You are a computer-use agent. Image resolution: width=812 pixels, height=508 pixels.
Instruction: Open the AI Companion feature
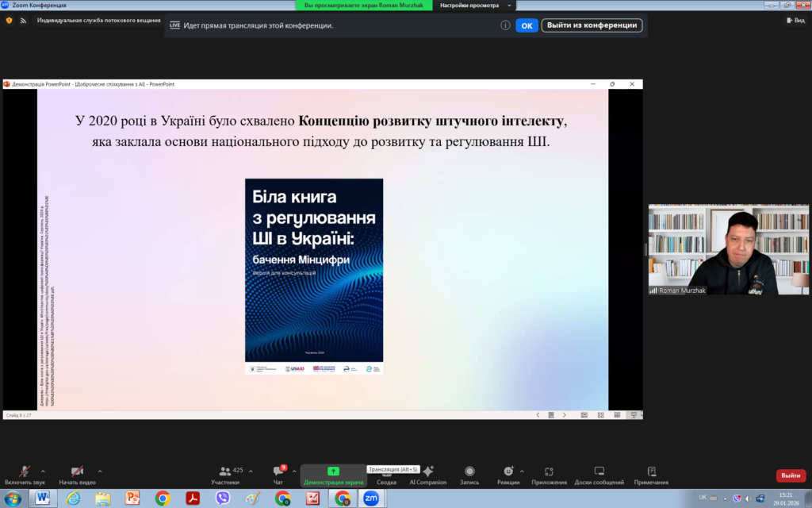pos(428,473)
